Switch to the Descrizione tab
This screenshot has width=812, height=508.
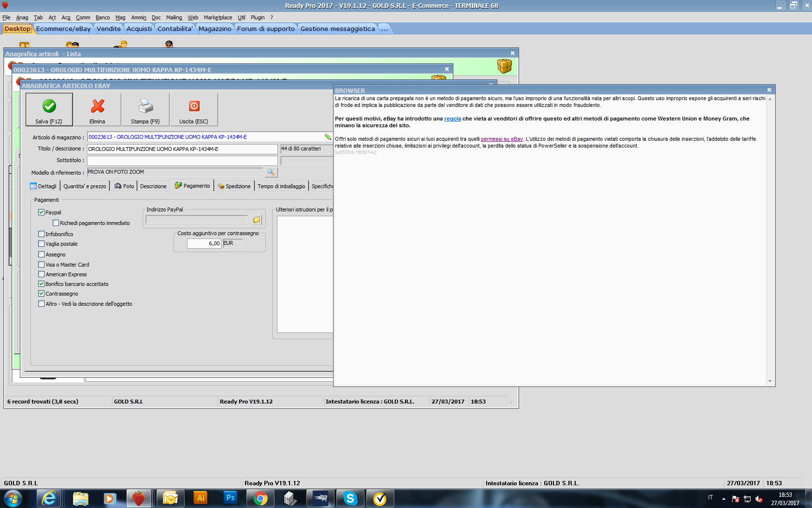[x=153, y=186]
